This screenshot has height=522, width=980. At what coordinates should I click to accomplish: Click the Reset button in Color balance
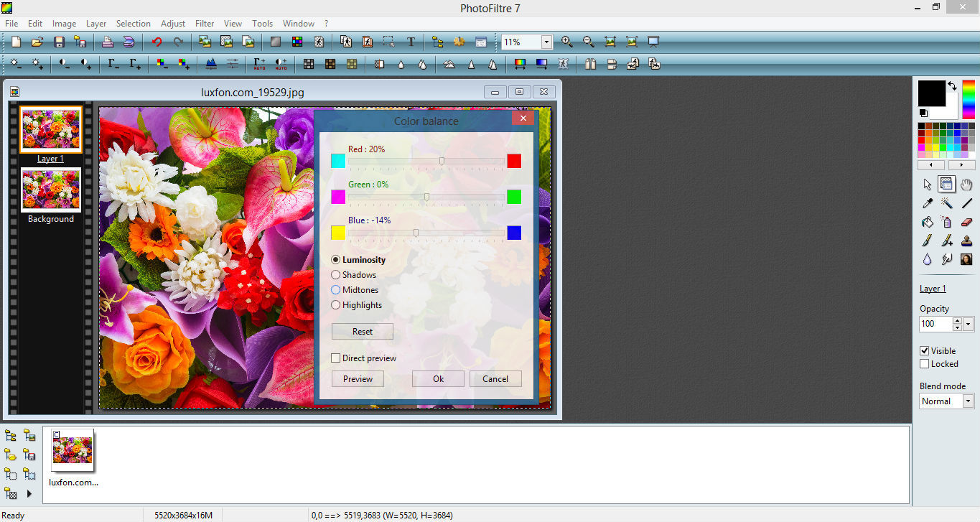click(363, 332)
